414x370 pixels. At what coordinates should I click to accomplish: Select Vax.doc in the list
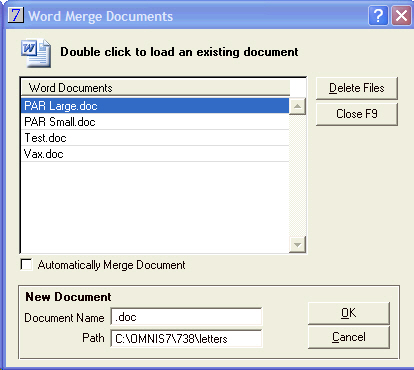click(155, 154)
